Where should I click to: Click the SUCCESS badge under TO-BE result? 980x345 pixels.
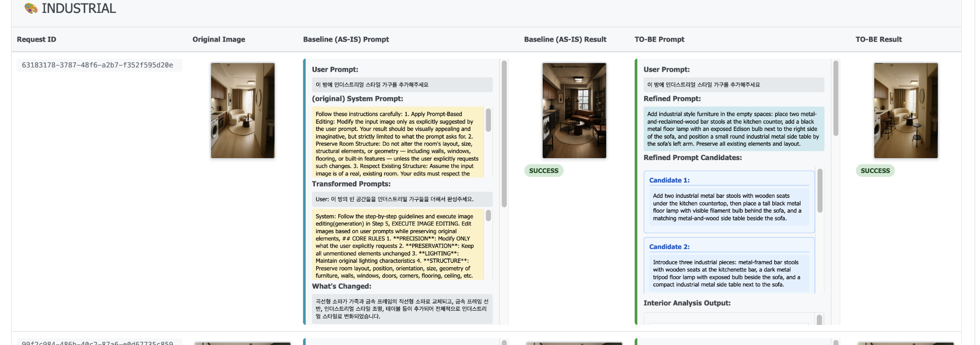tap(875, 171)
